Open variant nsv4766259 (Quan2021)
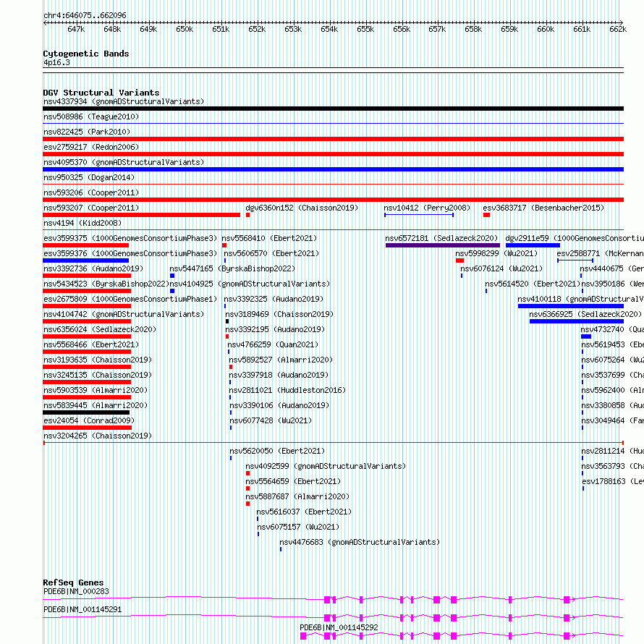Screen dimensions: 644x644 (273, 344)
